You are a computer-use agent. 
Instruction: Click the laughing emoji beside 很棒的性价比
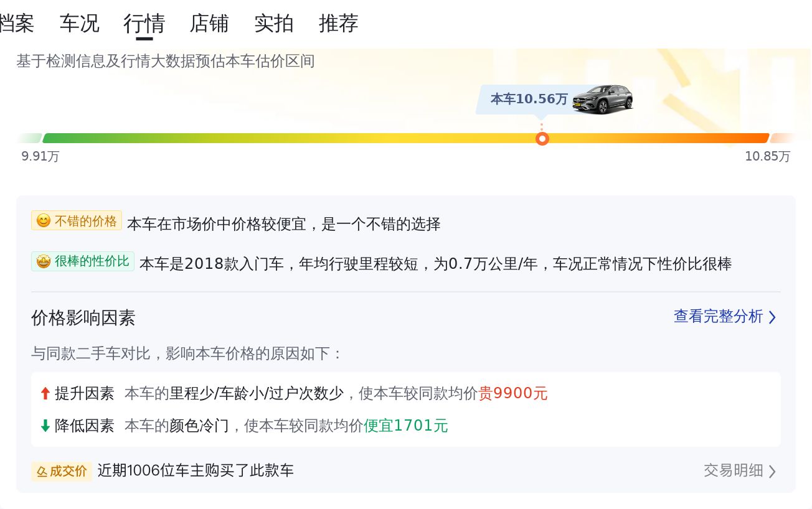click(42, 260)
